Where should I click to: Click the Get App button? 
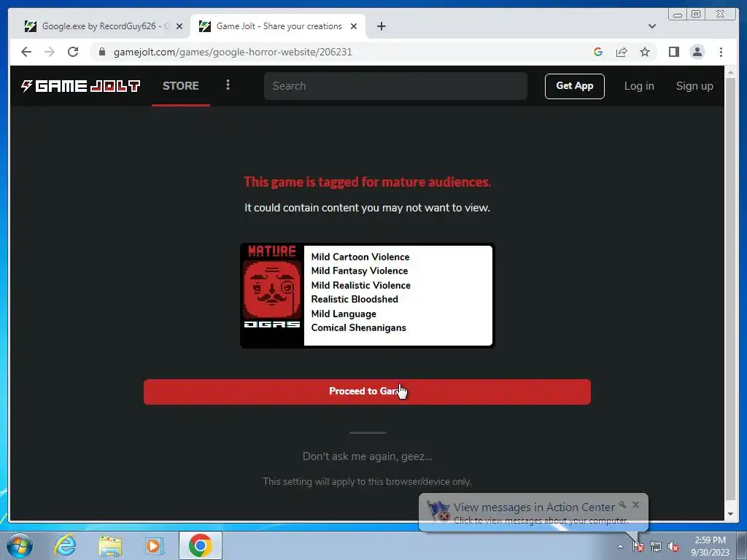pyautogui.click(x=575, y=86)
